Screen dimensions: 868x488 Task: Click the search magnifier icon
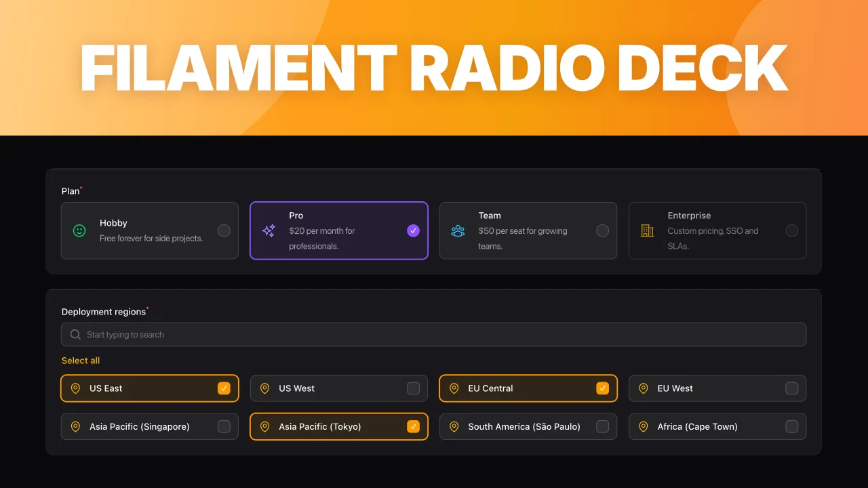coord(75,334)
